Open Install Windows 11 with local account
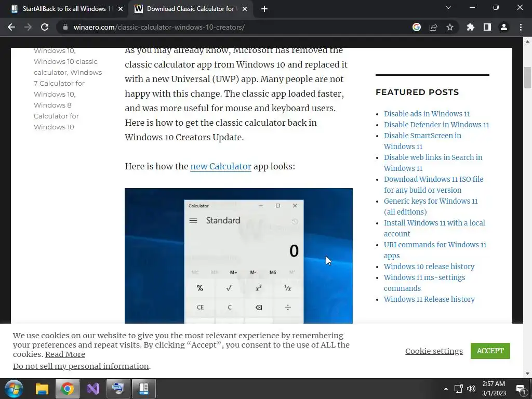Image resolution: width=532 pixels, height=399 pixels. point(434,228)
